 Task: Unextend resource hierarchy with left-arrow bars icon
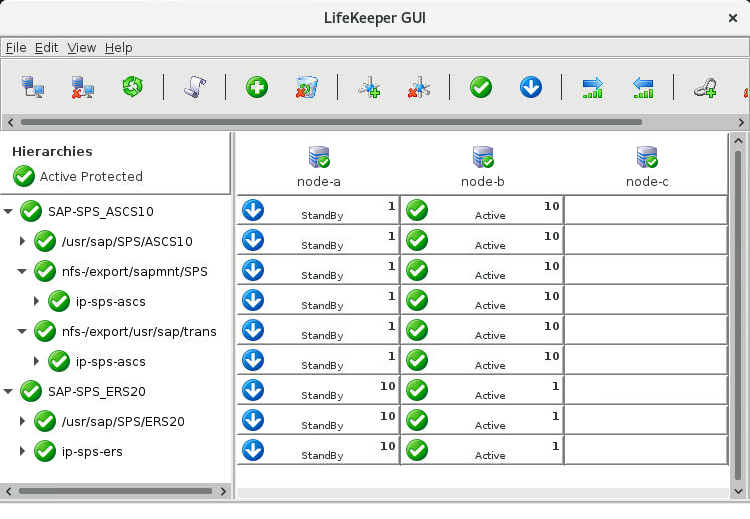(x=642, y=88)
